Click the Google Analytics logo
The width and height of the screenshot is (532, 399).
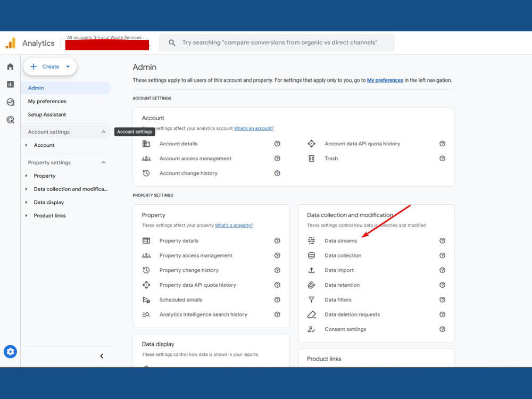tap(11, 43)
